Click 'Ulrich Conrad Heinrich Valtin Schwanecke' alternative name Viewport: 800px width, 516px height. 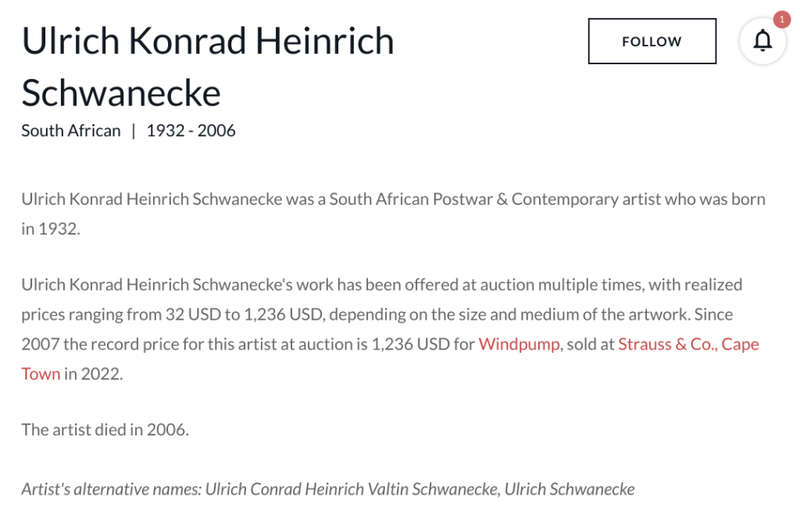pos(353,489)
